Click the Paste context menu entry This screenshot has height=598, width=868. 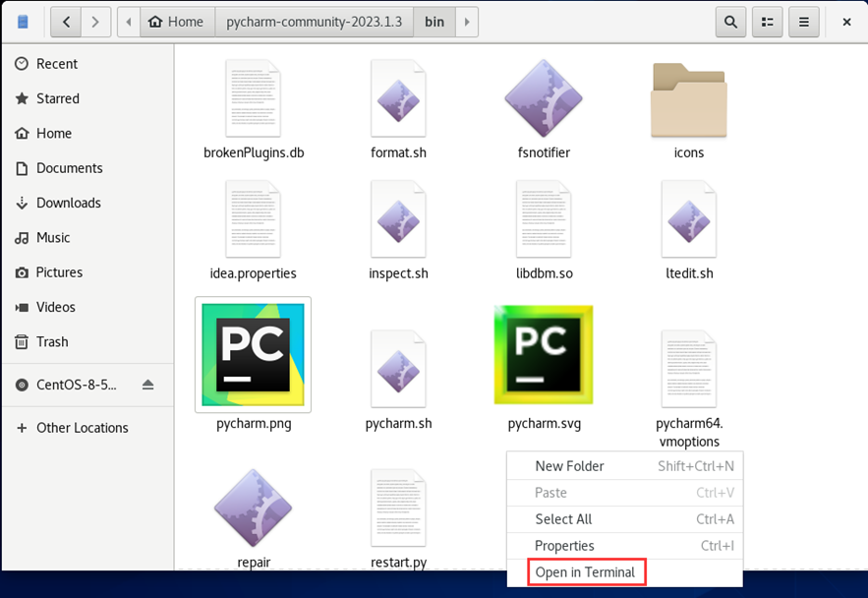(x=625, y=493)
